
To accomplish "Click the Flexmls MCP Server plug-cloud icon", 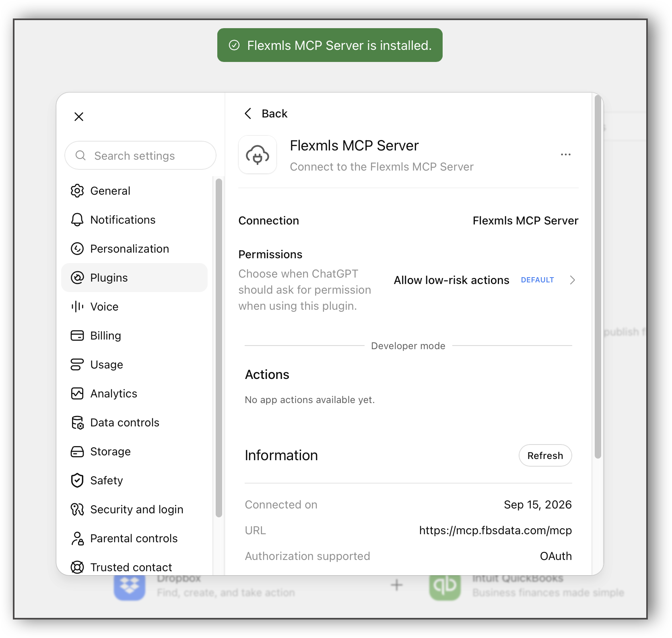I will pos(258,155).
